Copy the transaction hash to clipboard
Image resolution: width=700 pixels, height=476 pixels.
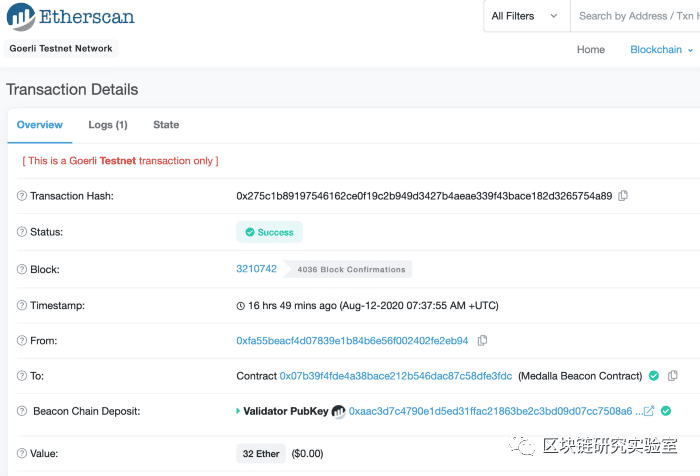(x=623, y=196)
